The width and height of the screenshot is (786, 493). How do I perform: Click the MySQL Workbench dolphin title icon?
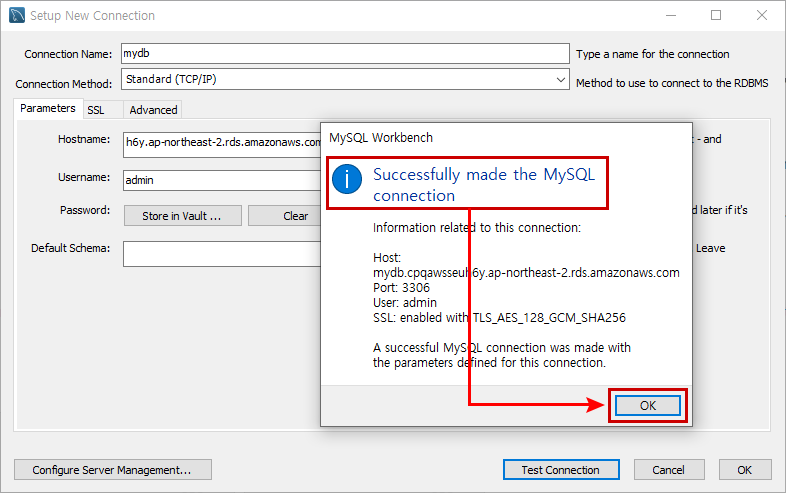point(17,16)
